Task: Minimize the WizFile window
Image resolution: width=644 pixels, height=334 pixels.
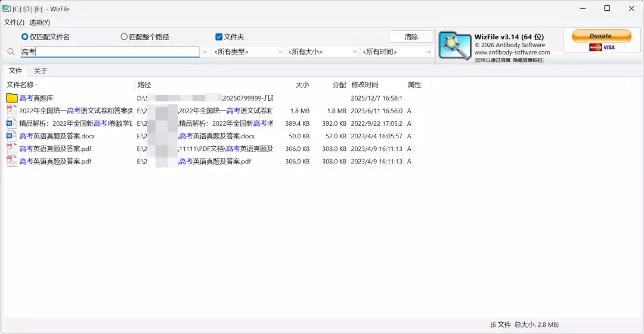Action: coord(583,8)
